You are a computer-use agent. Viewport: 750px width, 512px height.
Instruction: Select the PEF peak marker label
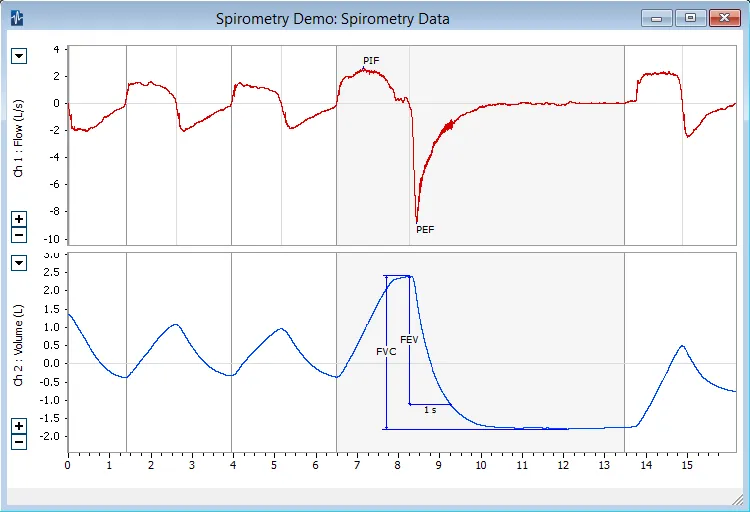425,230
